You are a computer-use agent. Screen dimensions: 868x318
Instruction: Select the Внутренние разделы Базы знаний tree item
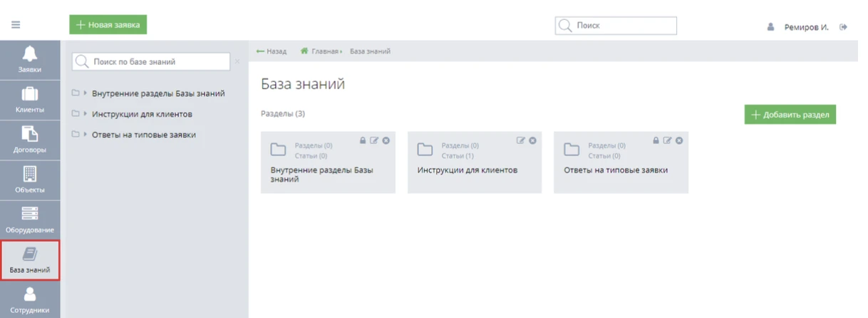click(158, 93)
